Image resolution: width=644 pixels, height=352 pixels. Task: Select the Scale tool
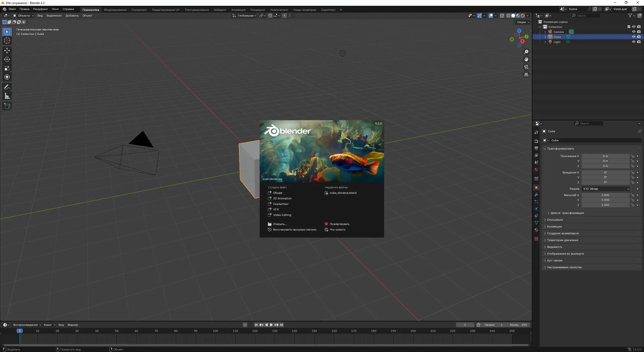(7, 68)
